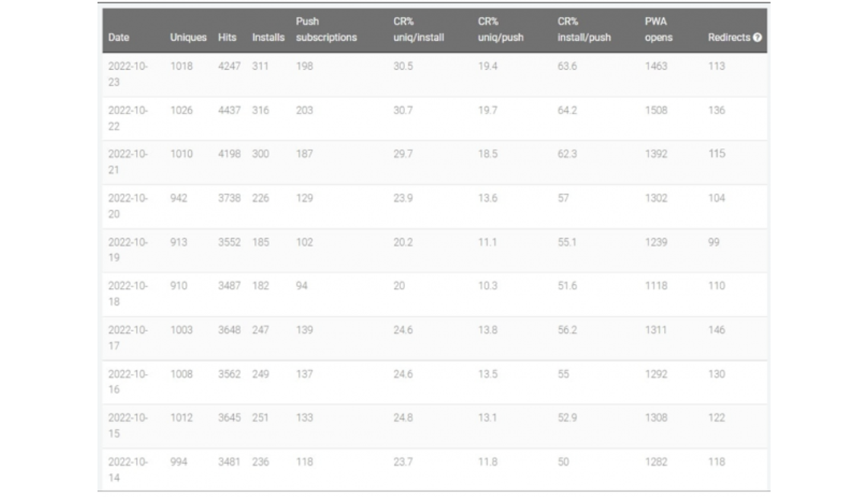Click the Installs column header
Image resolution: width=868 pixels, height=497 pixels.
click(x=268, y=38)
